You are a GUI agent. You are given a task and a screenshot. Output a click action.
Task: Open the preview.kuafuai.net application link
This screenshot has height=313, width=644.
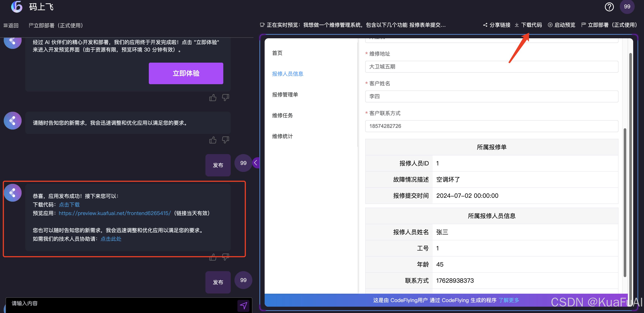point(115,213)
